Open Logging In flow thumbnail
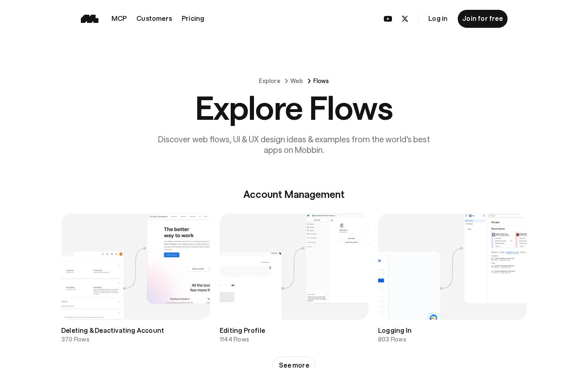 (452, 267)
